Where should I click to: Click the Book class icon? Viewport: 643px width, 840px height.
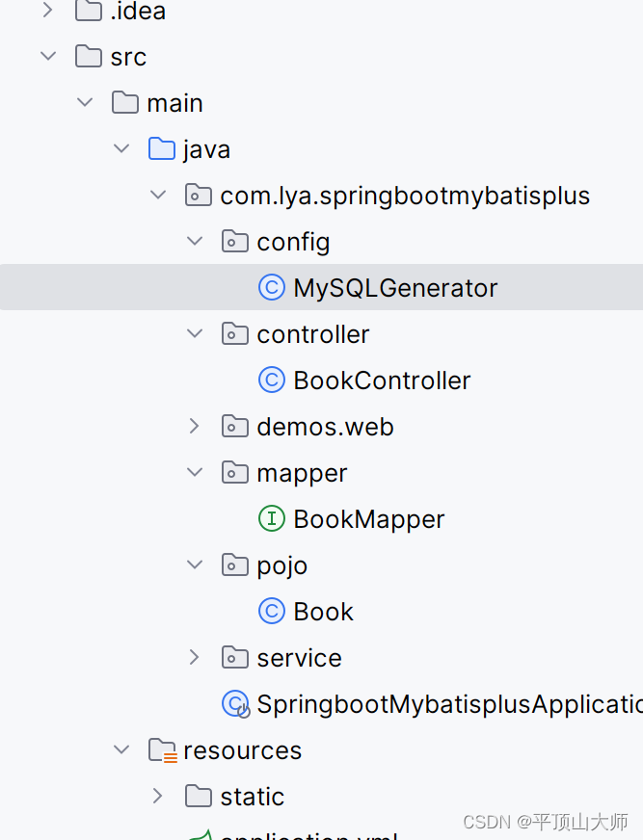point(272,611)
